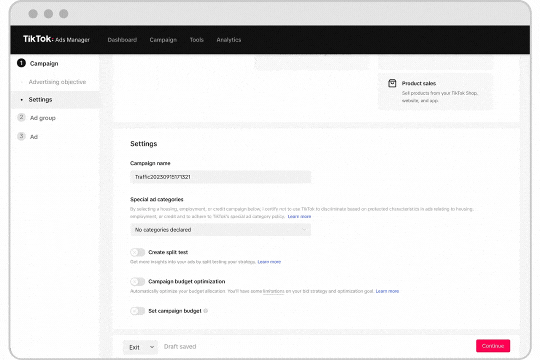Open Learn more link under Special ad categories
Image resolution: width=540 pixels, height=360 pixels.
coord(299,216)
